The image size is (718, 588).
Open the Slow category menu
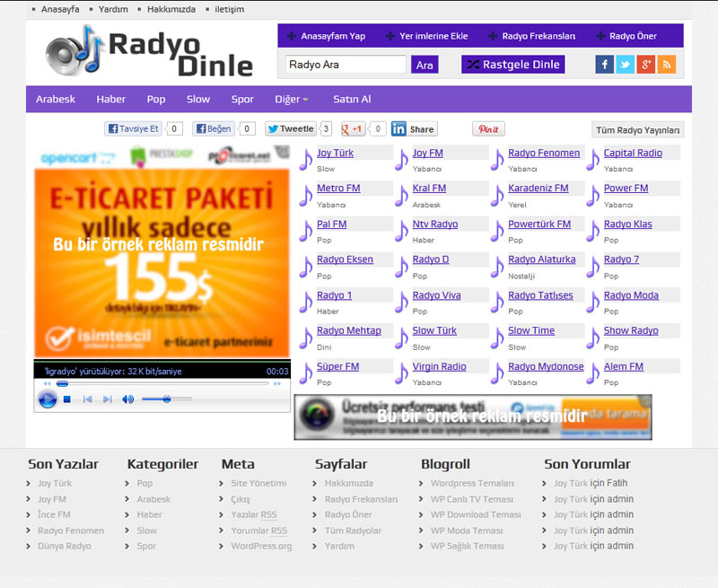pyautogui.click(x=198, y=99)
